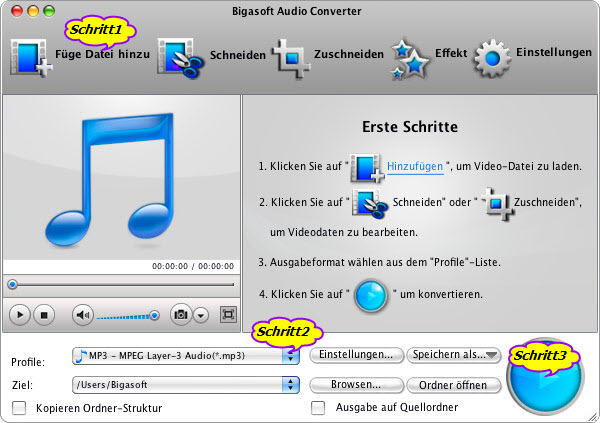Viewport: 600px width, 423px height.
Task: Open the Speichern als... dropdown
Action: tap(454, 355)
